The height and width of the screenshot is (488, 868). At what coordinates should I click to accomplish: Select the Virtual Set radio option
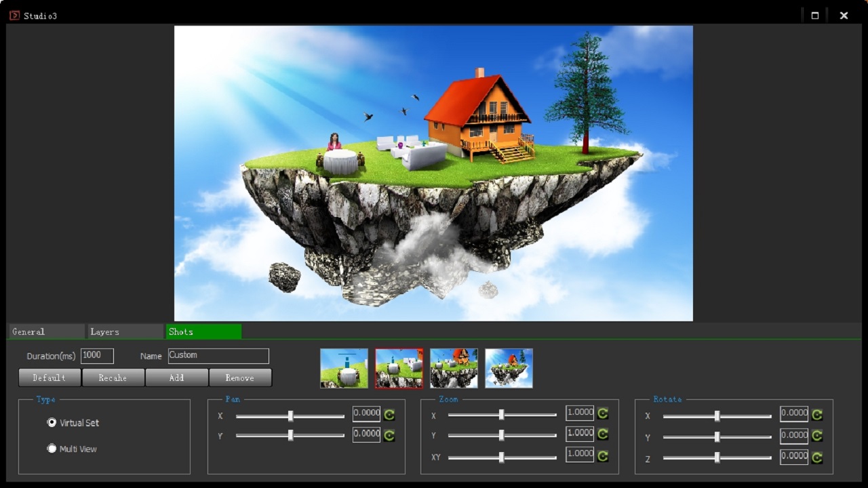[52, 422]
